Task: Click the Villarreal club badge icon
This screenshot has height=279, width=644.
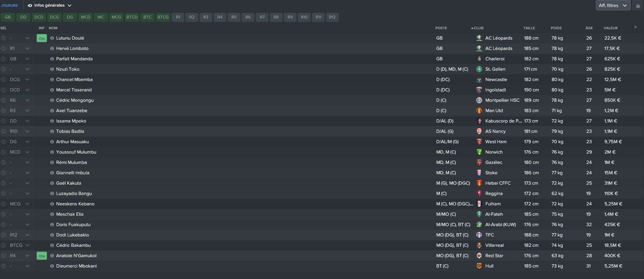Action: tap(479, 245)
